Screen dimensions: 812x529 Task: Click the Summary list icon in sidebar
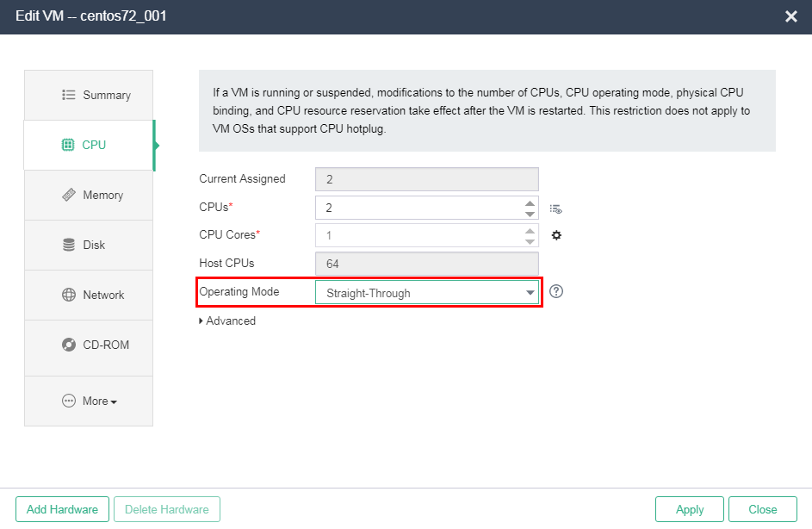(x=69, y=95)
